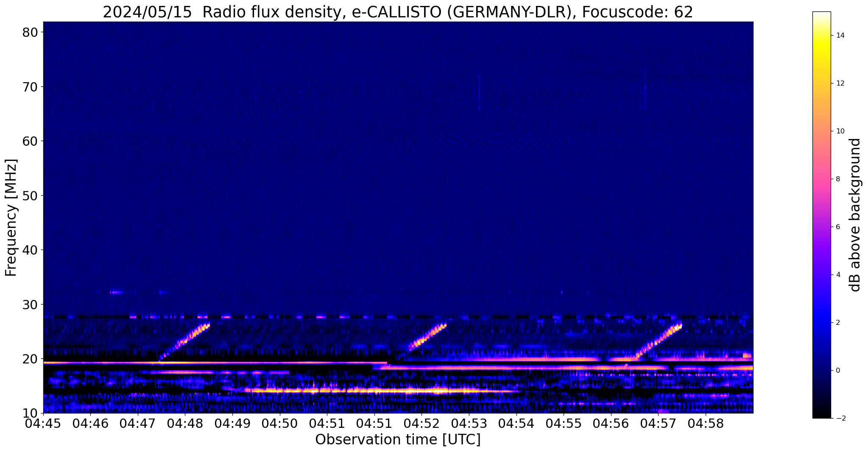
Task: Click the colorbar tick label 12
Action: (x=840, y=83)
